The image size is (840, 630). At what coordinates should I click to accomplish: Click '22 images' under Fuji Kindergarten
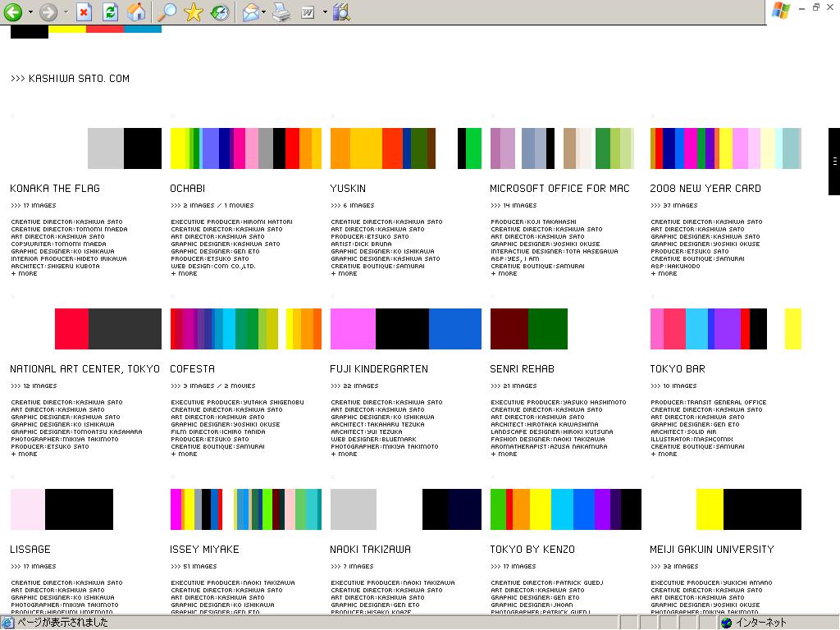[354, 386]
